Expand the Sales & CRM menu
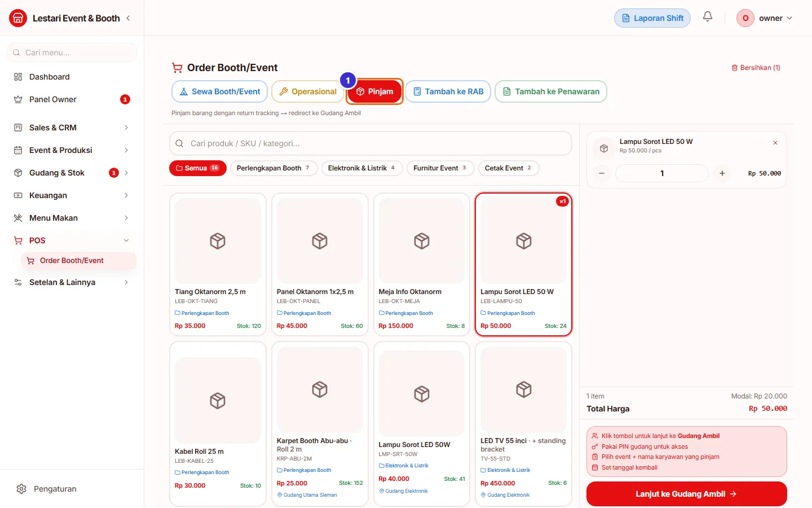Viewport: 812px width, 508px height. (72, 128)
